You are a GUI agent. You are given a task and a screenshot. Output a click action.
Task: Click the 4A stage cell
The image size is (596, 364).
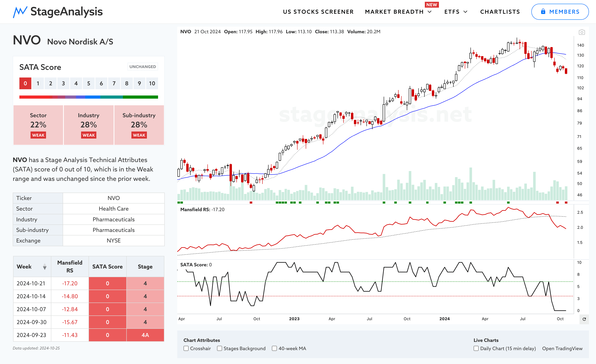(x=145, y=335)
